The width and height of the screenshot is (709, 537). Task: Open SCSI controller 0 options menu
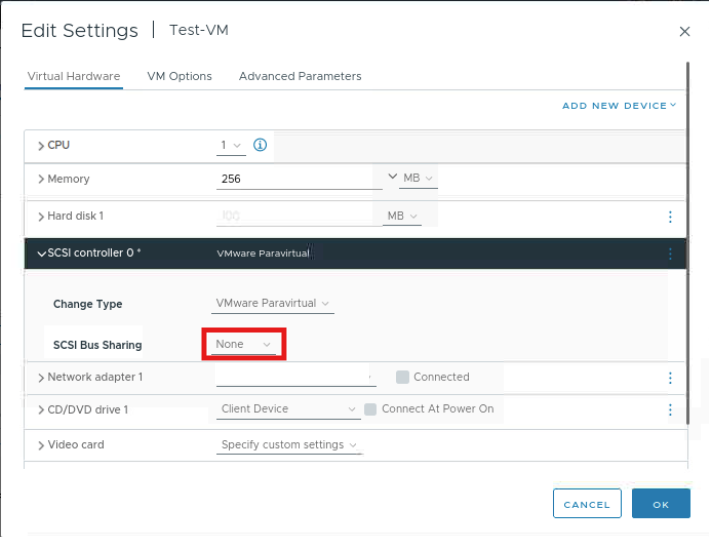[670, 254]
